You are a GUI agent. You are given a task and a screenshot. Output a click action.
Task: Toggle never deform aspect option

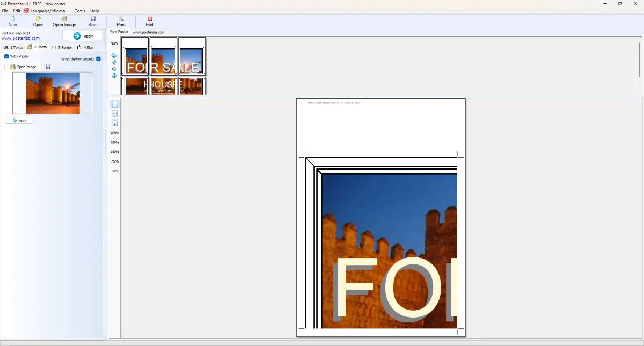coord(98,59)
